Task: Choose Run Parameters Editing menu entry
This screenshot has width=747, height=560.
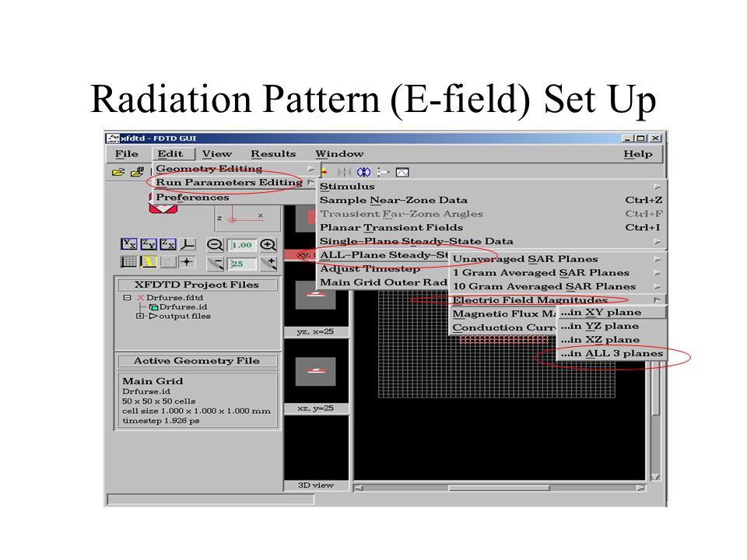Action: click(x=235, y=182)
